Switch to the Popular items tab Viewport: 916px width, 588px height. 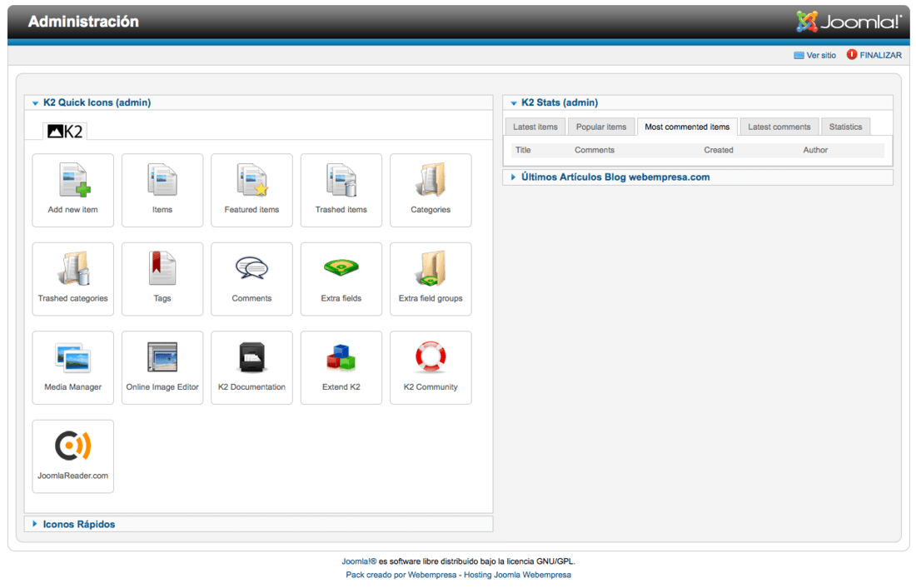[x=601, y=127]
